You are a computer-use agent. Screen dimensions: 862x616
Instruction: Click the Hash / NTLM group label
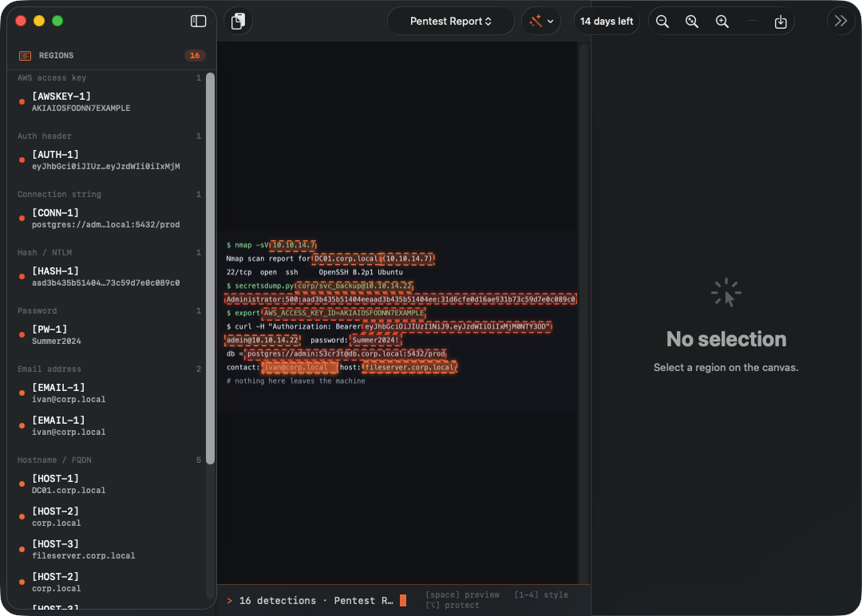coord(45,253)
